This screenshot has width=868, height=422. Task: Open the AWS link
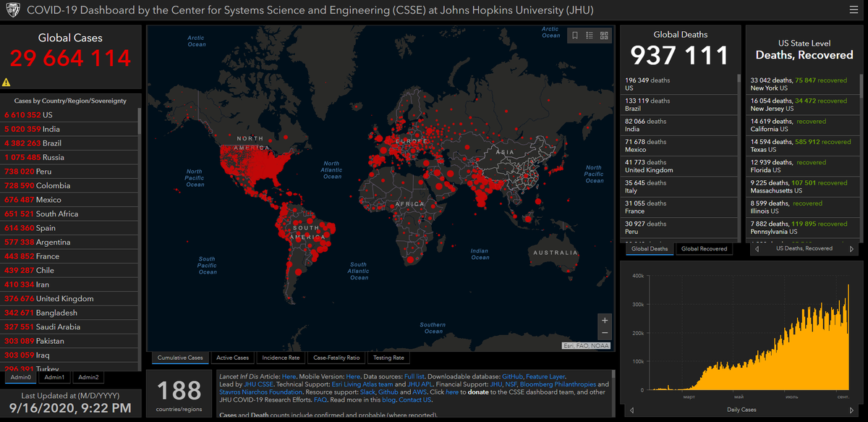coord(420,392)
